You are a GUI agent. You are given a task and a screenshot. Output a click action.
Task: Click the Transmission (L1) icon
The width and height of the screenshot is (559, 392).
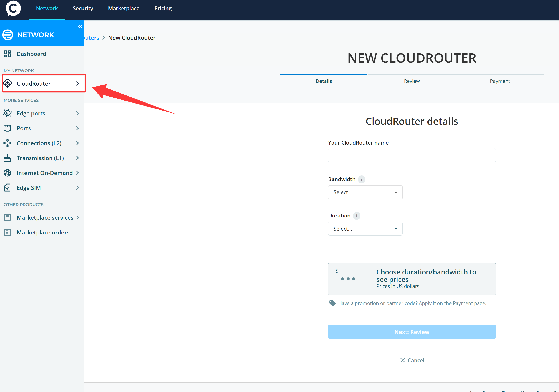[x=7, y=158]
